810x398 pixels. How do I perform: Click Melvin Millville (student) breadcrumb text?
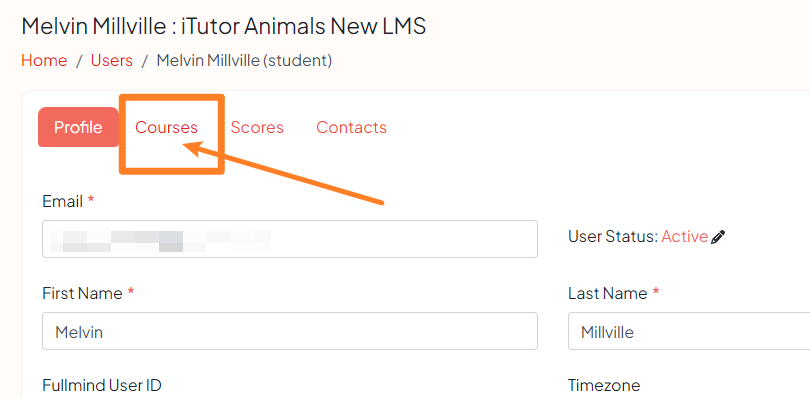coord(244,60)
